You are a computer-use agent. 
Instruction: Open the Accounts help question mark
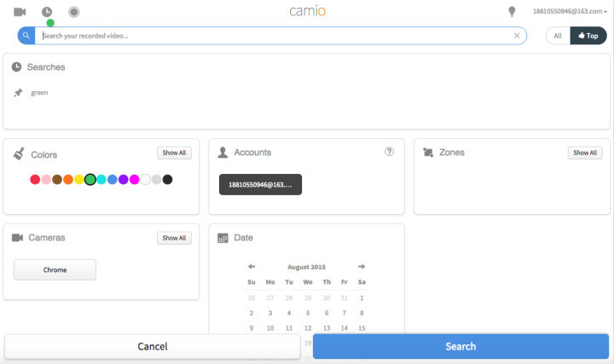pyautogui.click(x=390, y=152)
